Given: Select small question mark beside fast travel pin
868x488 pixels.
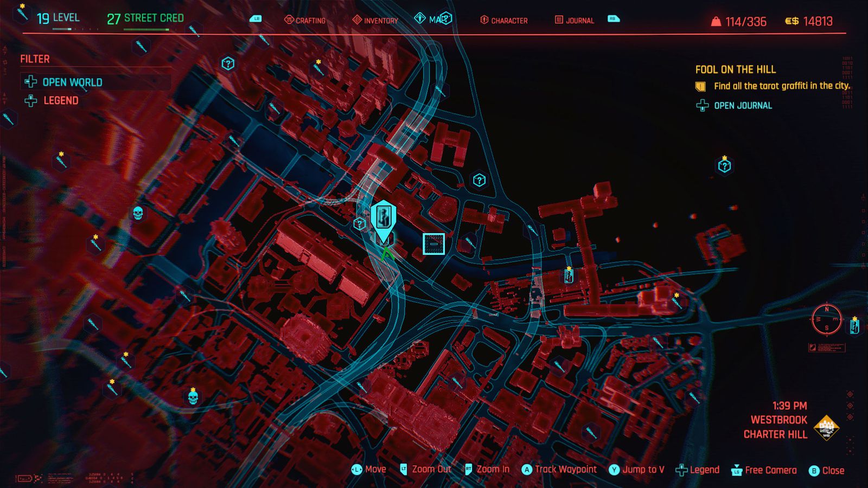Looking at the screenshot, I should (x=359, y=223).
